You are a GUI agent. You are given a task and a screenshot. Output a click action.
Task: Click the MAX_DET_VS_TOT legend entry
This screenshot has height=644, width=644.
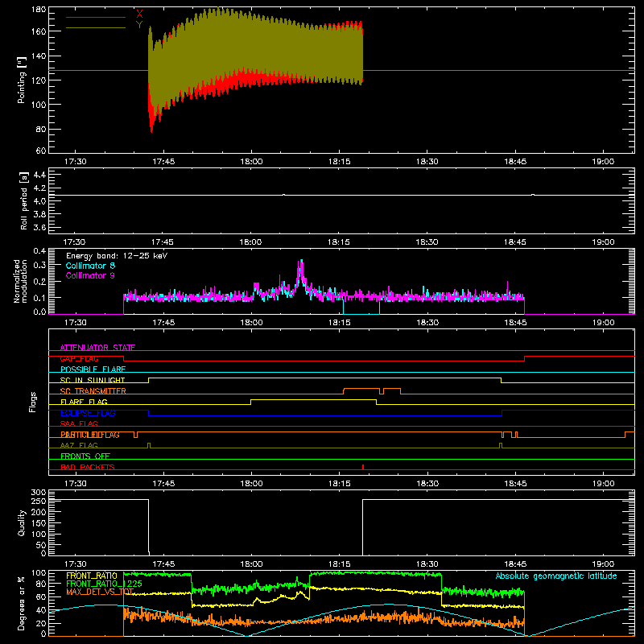click(x=100, y=592)
